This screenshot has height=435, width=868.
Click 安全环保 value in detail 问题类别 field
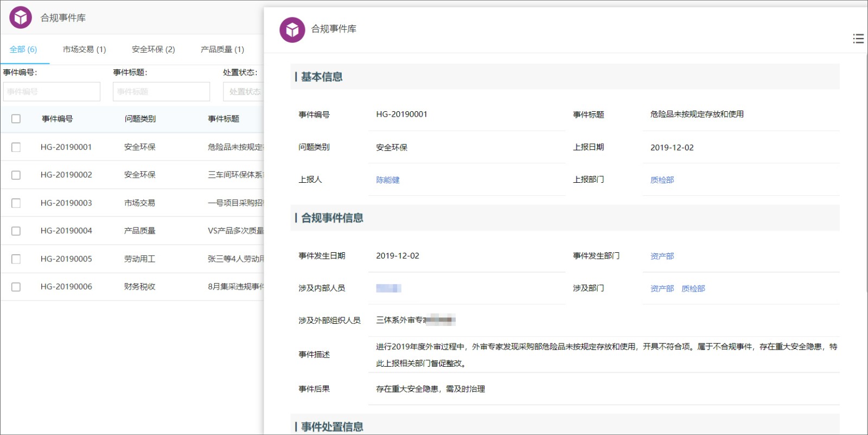392,148
